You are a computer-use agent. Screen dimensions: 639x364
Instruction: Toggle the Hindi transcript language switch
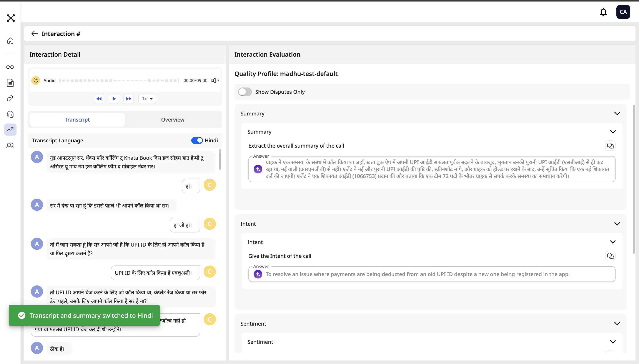coord(197,140)
